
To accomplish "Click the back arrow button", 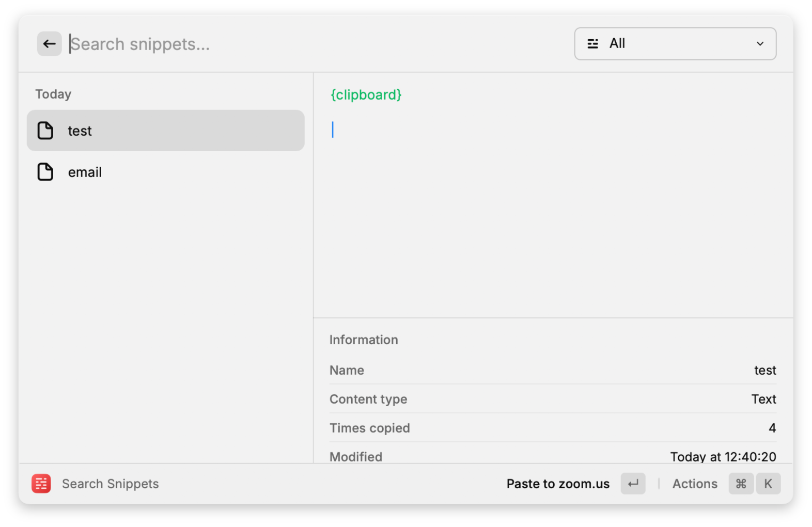I will tap(49, 44).
